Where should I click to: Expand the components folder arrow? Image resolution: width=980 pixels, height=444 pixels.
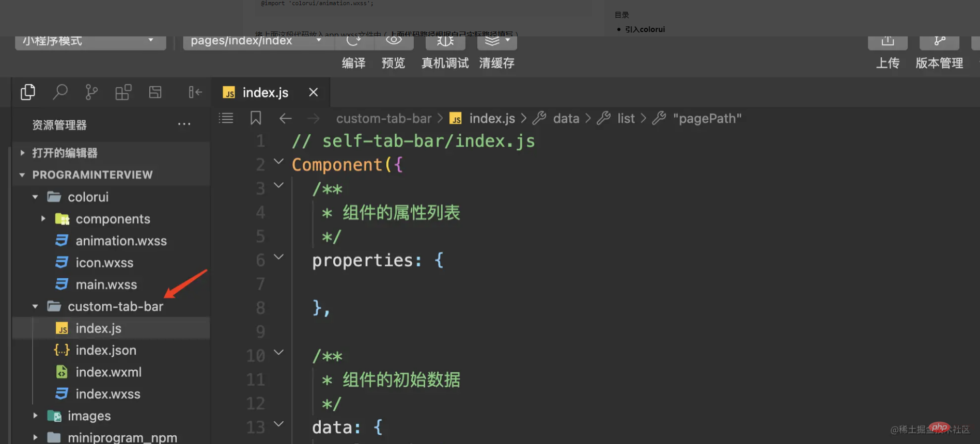43,219
